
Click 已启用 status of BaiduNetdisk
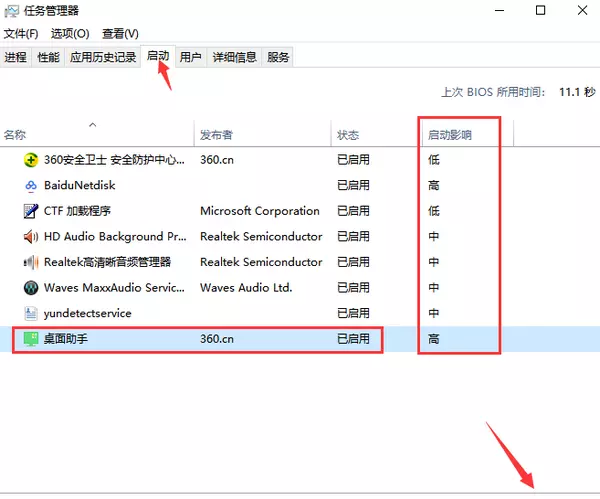point(353,185)
